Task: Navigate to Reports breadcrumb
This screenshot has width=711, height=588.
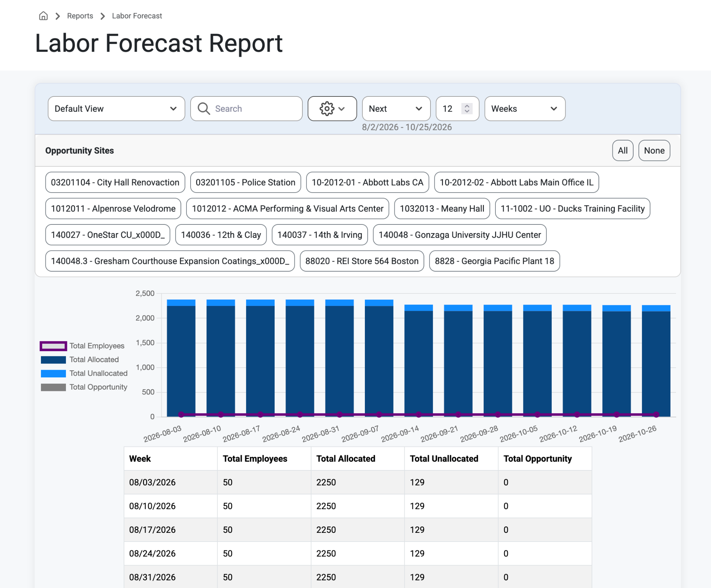Action: click(x=80, y=16)
